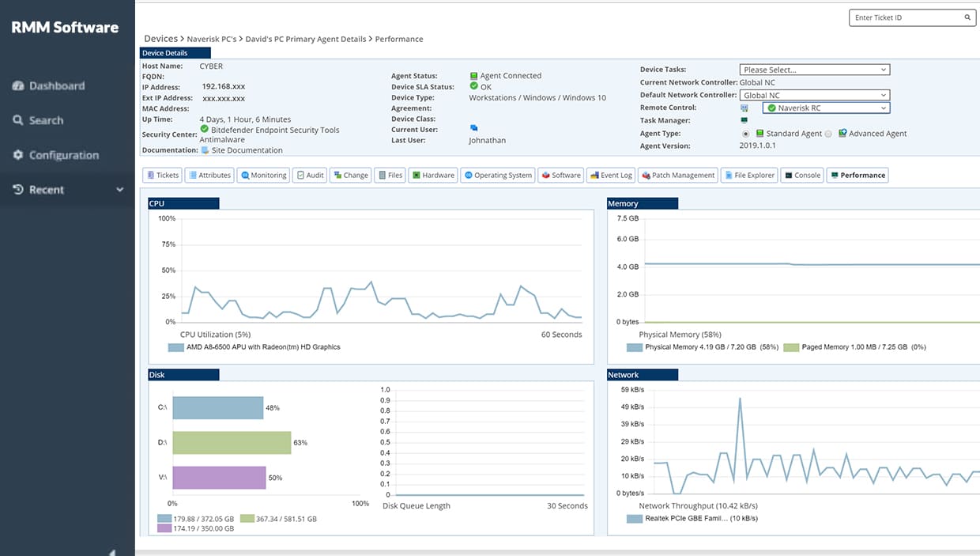980x556 pixels.
Task: Go to Naverisk PC's breadcrumb
Action: point(212,39)
